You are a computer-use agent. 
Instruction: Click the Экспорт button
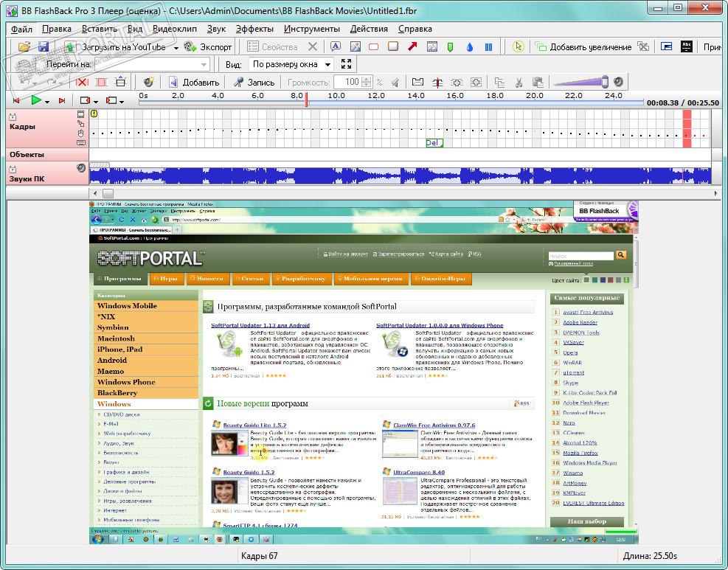(207, 47)
